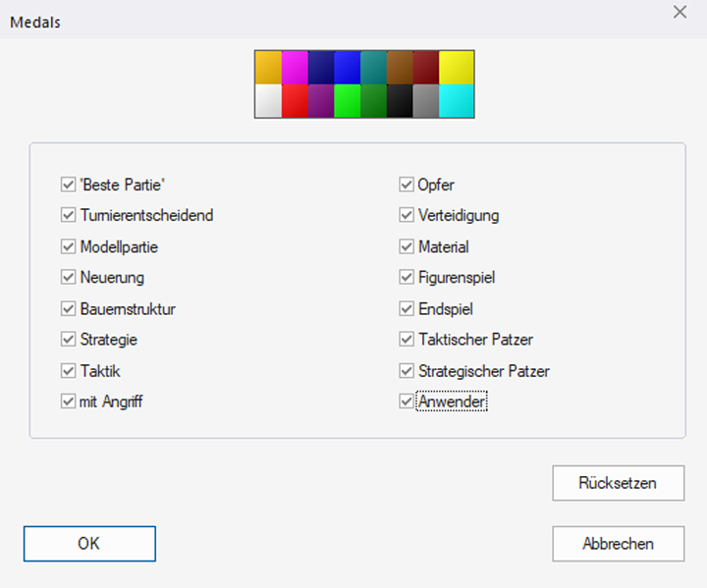Toggle the Turnierentscheidend checkbox
The height and width of the screenshot is (588, 707).
coord(68,215)
